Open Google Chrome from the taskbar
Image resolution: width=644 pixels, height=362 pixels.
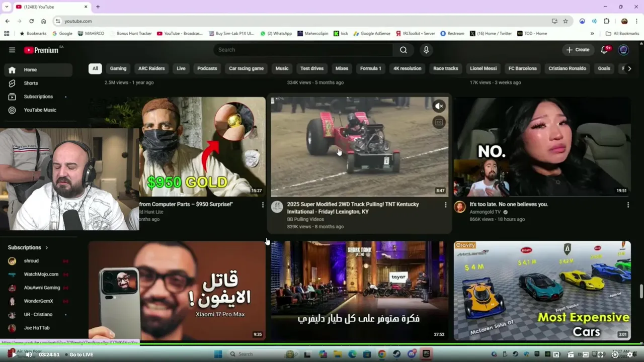[382, 354]
